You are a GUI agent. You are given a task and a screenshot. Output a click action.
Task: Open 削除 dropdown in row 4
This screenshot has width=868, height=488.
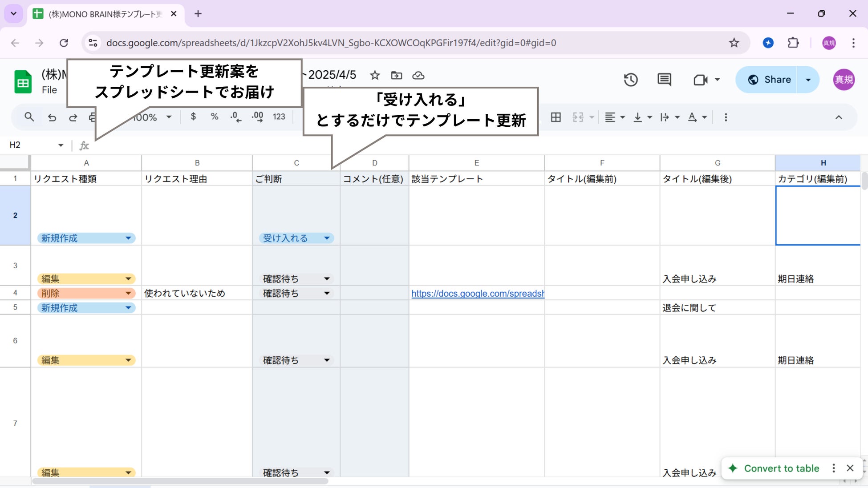coord(128,293)
